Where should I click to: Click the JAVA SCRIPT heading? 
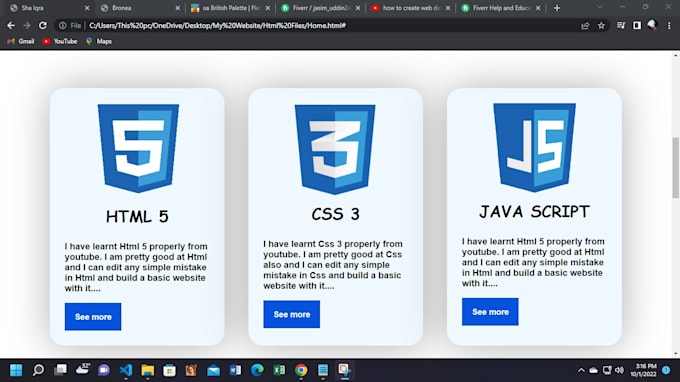tap(534, 211)
